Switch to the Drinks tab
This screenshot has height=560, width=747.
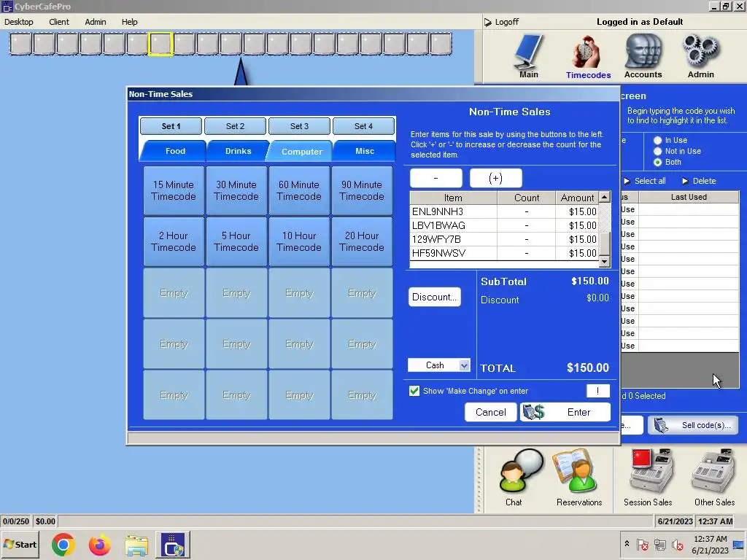pos(239,151)
